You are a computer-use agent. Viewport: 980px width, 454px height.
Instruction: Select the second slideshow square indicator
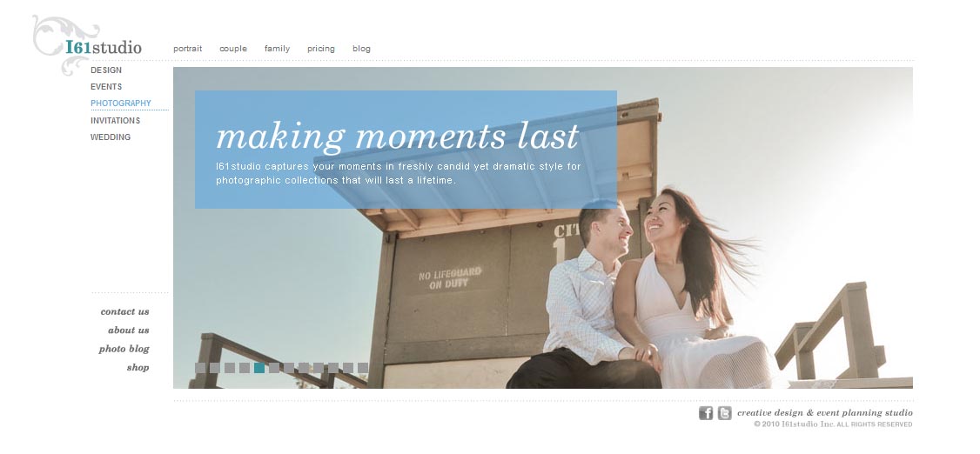click(x=215, y=368)
